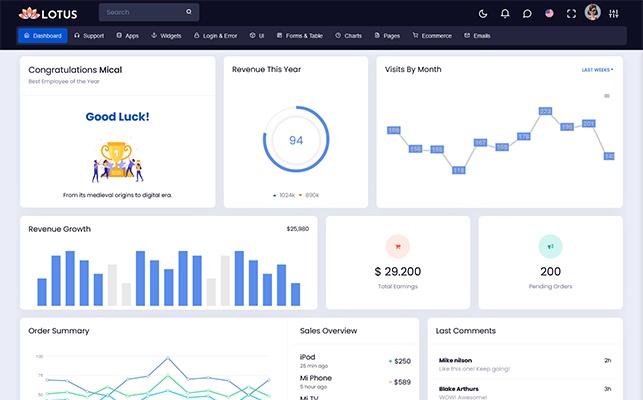Change language using the flag icon
This screenshot has width=643, height=400.
pyautogui.click(x=549, y=13)
